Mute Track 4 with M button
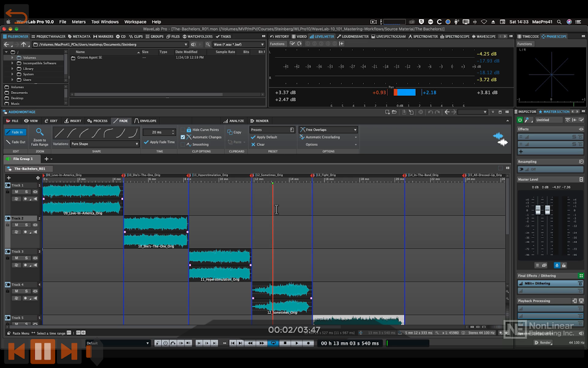The width and height of the screenshot is (588, 368). (x=17, y=291)
